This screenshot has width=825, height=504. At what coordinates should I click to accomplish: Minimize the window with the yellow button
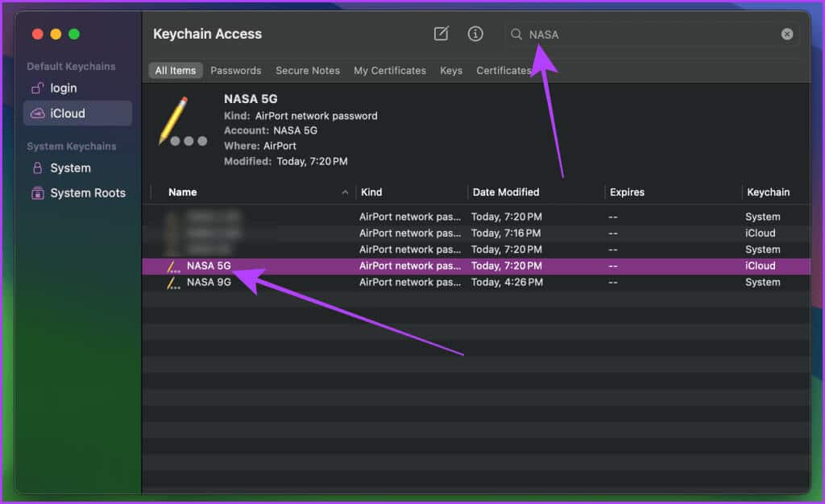(x=56, y=34)
